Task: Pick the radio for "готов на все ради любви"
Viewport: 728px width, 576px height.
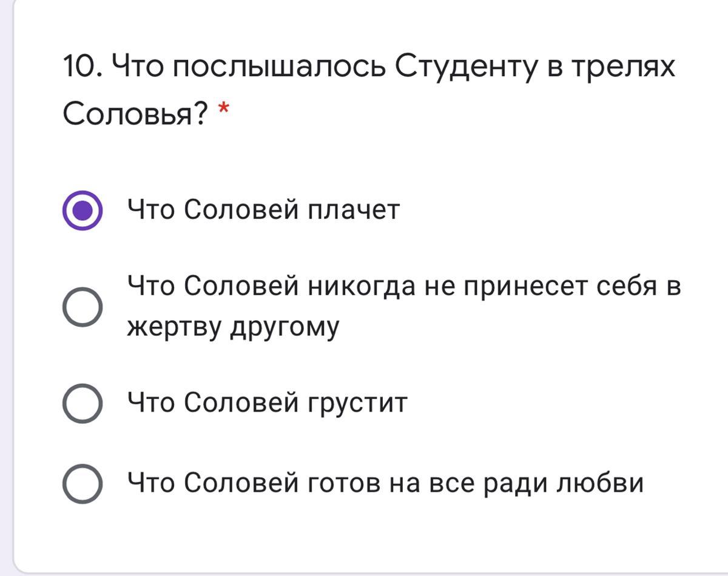Action: (x=83, y=483)
